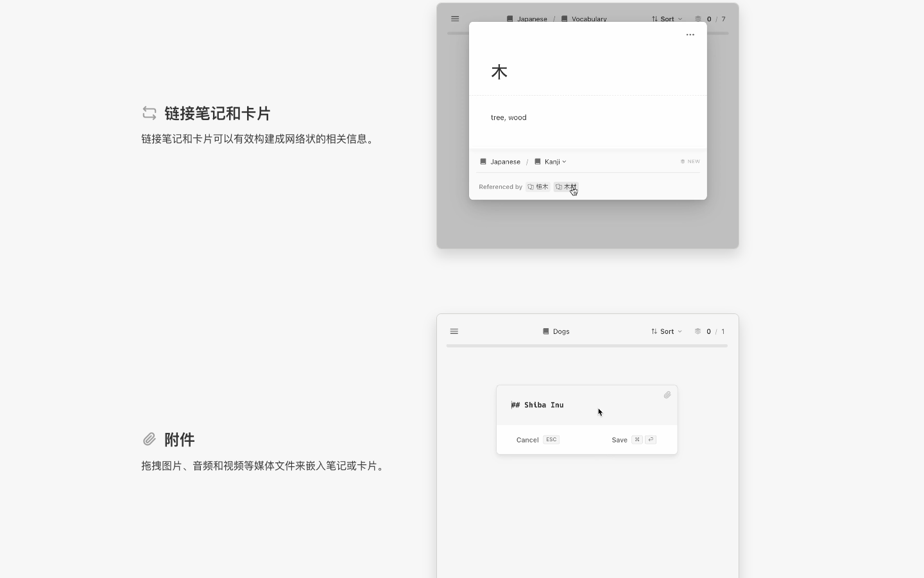Image resolution: width=924 pixels, height=578 pixels.
Task: Open the hamburger menu in the Dogs window
Action: 454,331
